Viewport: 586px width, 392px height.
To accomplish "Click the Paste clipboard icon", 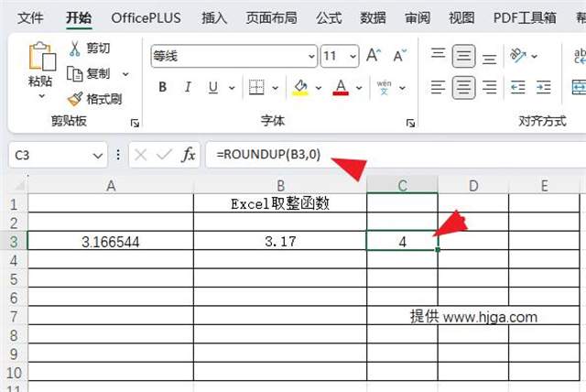I will [x=42, y=57].
